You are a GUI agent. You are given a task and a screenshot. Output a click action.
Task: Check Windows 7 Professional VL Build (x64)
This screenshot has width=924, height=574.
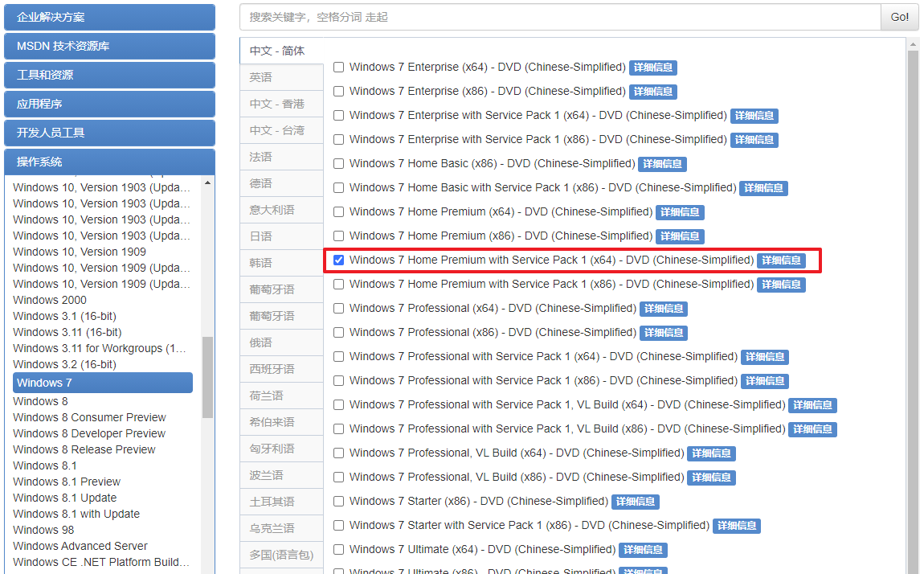pyautogui.click(x=338, y=453)
